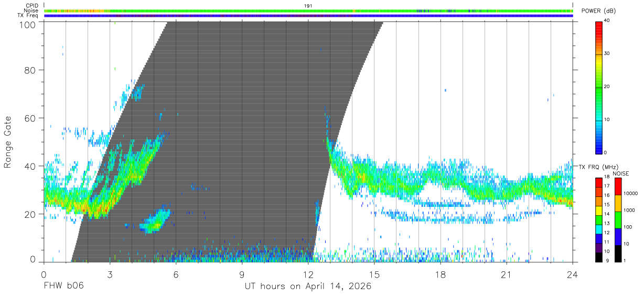The image size is (644, 297).
Task: Pick the blue 10-100 swatch in NOISE legend
Action: [618, 237]
